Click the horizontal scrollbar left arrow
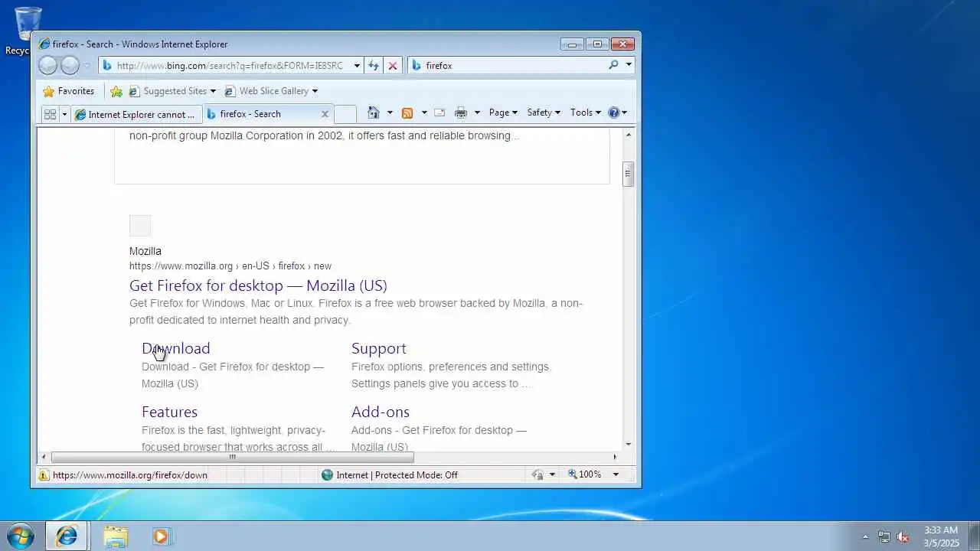Screen dimensions: 980x551 tap(44, 457)
